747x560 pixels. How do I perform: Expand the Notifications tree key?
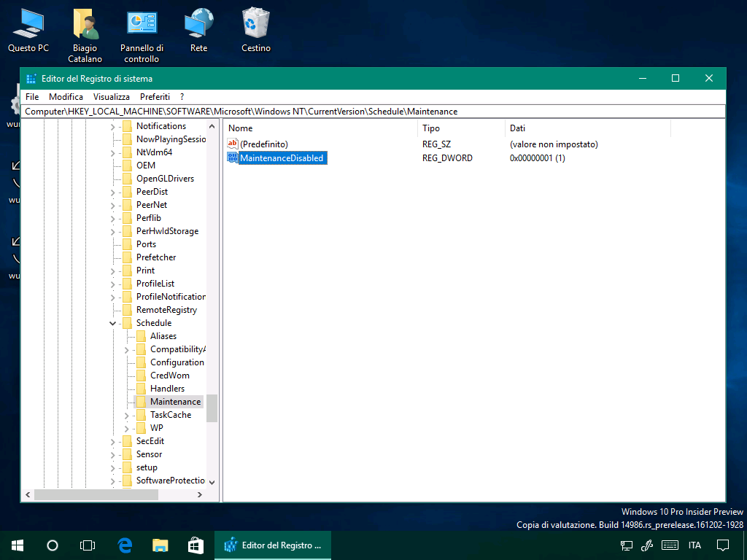[x=112, y=127]
